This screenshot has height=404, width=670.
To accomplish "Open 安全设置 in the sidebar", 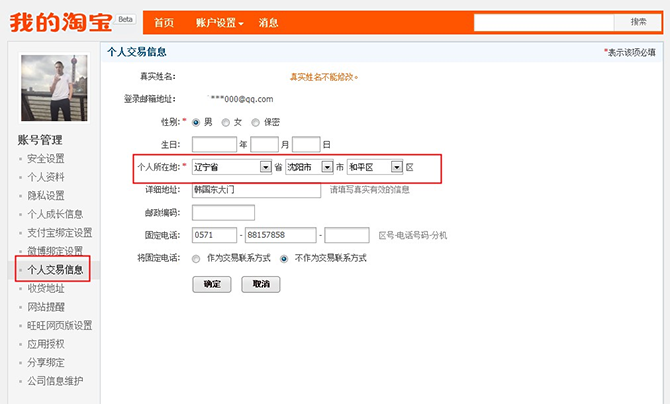I will (46, 159).
